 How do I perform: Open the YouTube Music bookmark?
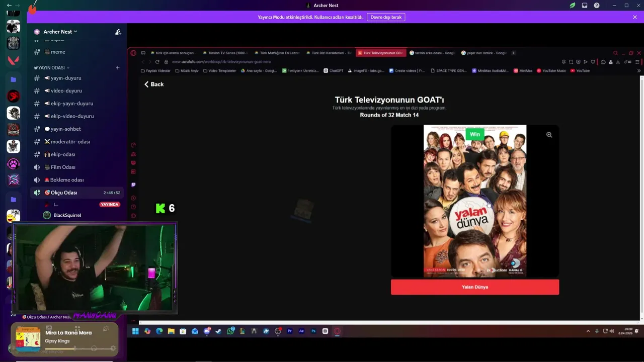tap(551, 71)
